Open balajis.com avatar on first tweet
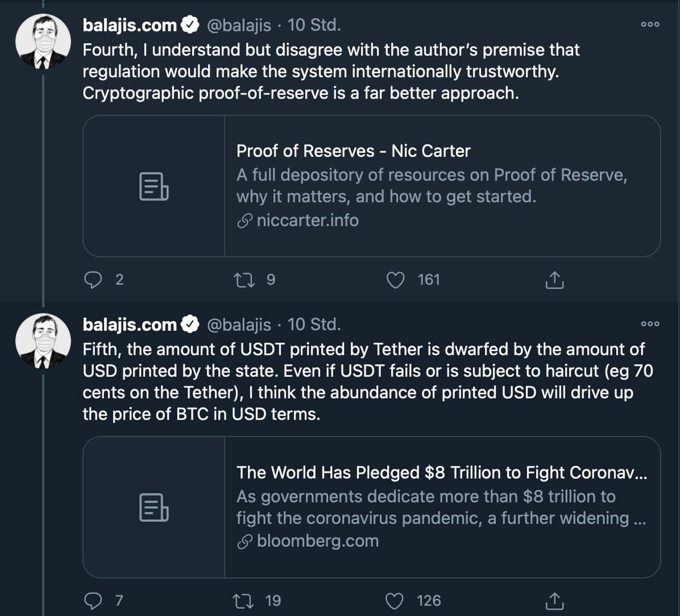The height and width of the screenshot is (616, 680). [43, 42]
